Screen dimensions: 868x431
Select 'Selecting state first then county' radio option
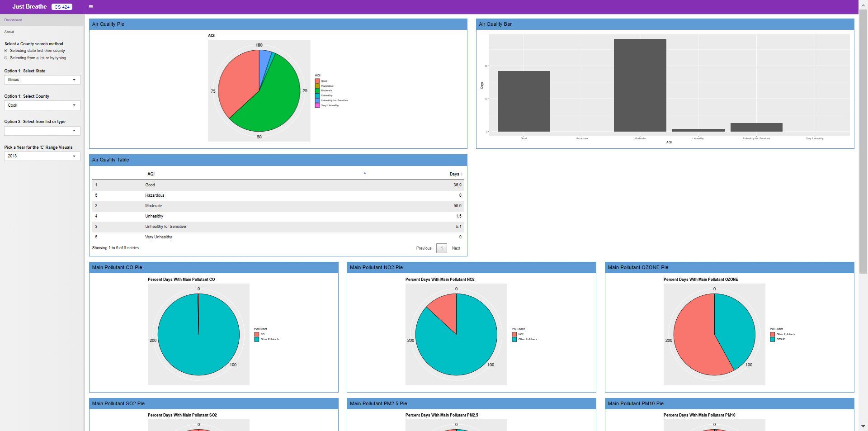(x=6, y=51)
